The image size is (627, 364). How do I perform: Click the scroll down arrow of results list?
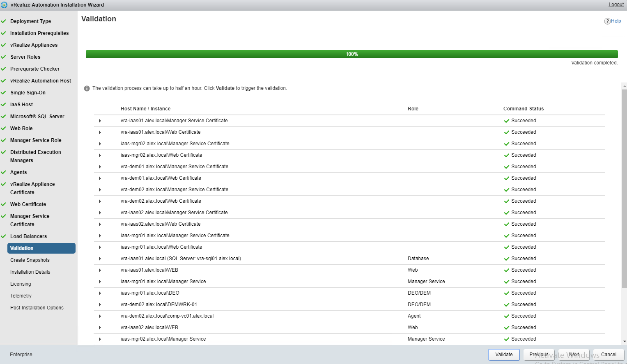[625, 341]
